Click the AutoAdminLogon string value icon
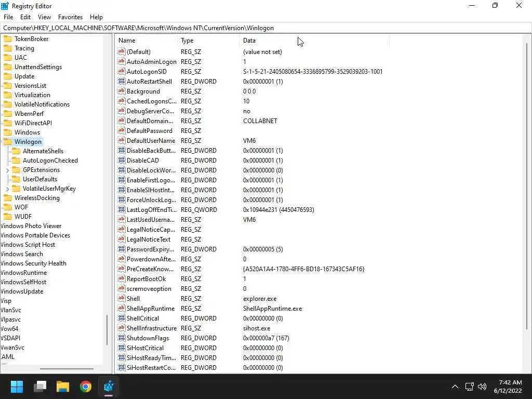 click(122, 61)
